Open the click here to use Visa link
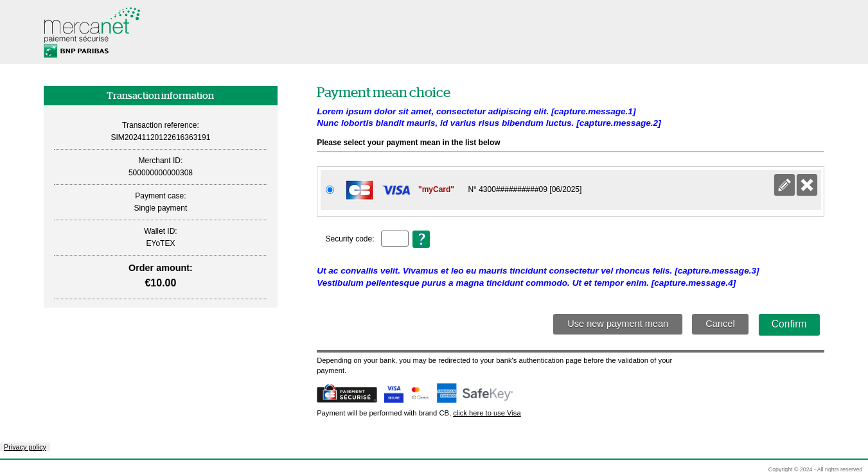Screen dimensions: 868x472 click(x=486, y=413)
